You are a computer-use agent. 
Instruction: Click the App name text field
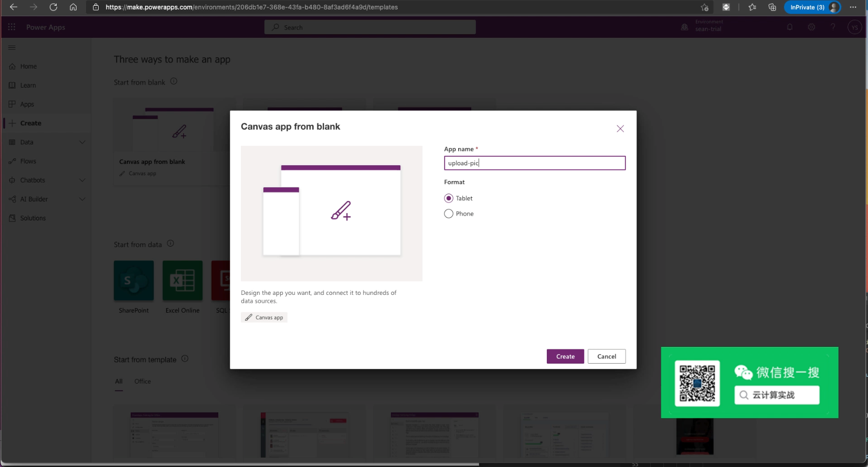(x=535, y=163)
